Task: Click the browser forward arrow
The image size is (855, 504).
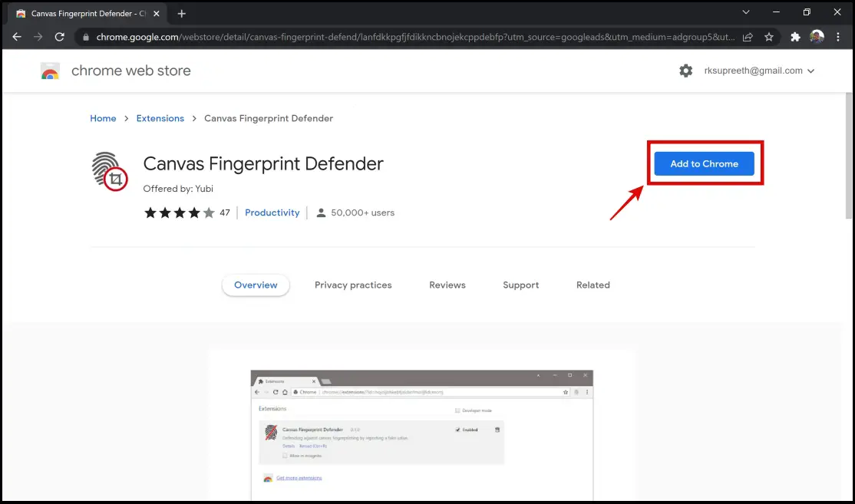Action: [38, 37]
